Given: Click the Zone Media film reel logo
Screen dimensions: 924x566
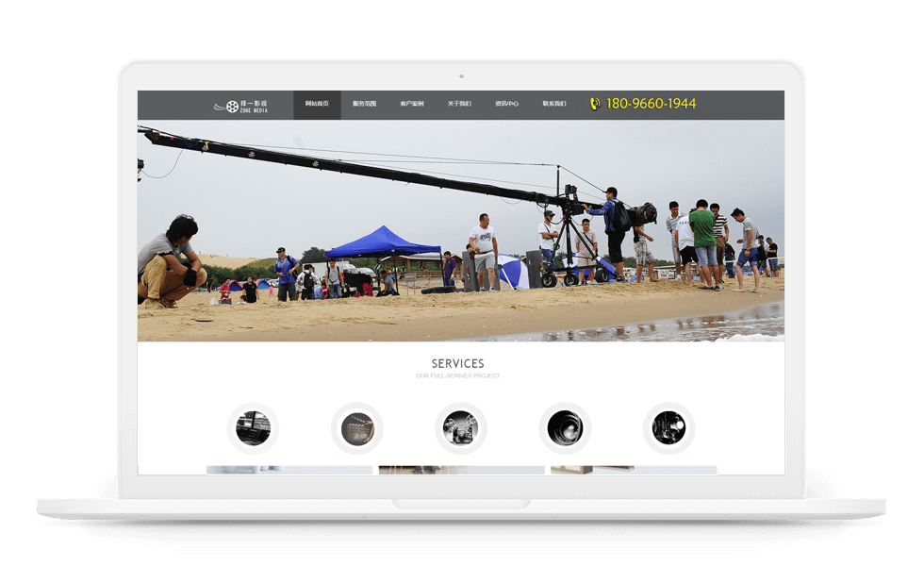Looking at the screenshot, I should click(x=240, y=106).
